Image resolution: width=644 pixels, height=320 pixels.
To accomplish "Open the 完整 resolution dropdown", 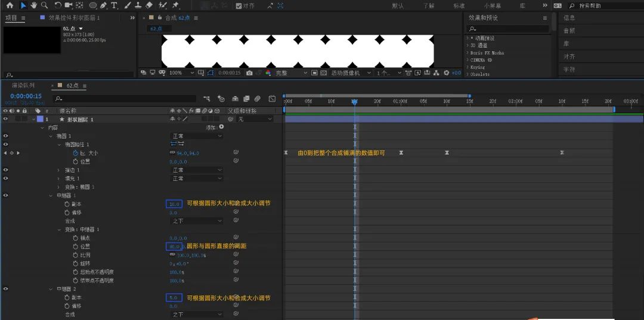I will tap(291, 73).
